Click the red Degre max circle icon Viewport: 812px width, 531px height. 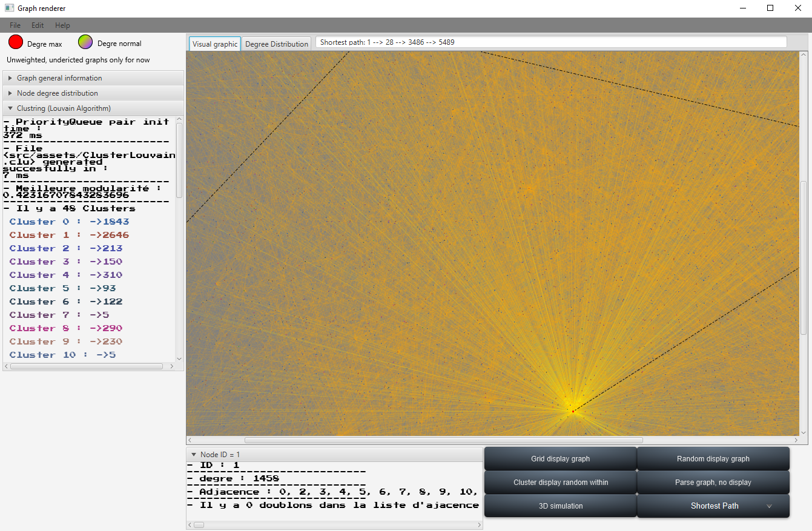point(16,42)
